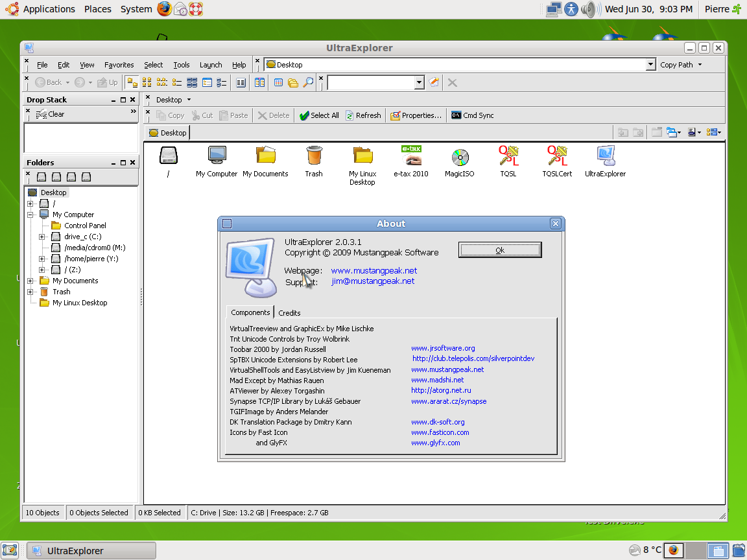The image size is (747, 560).
Task: Click the Cmd Sync toolbar button
Action: [x=473, y=115]
